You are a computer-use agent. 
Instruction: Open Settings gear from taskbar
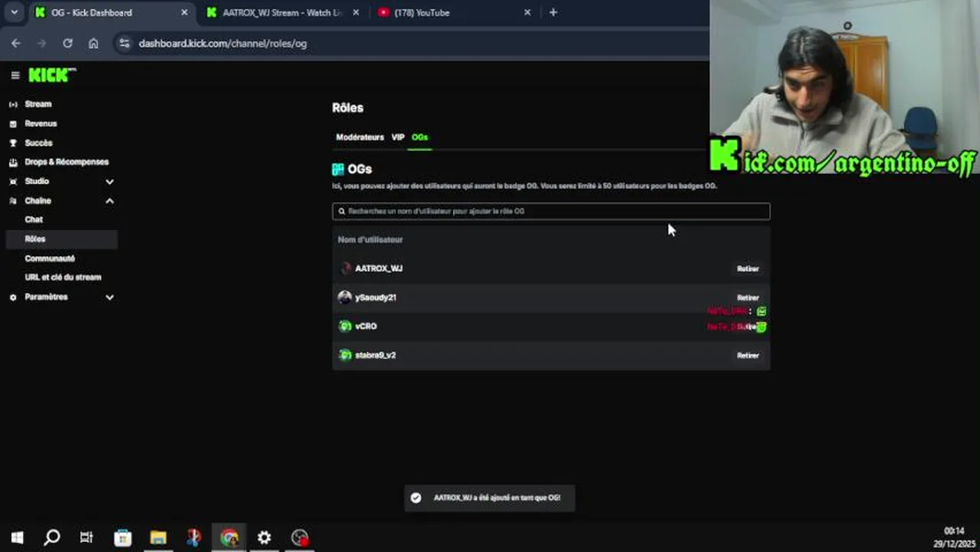tap(265, 538)
